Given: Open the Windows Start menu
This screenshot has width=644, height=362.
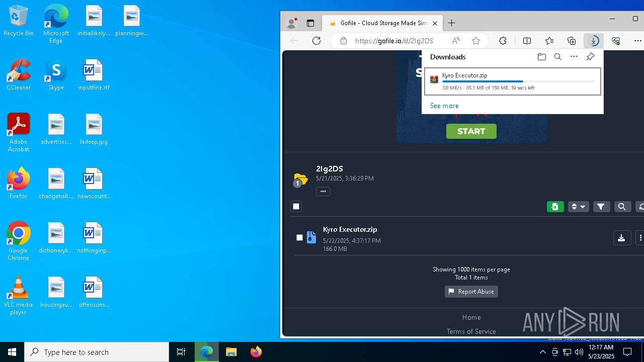Looking at the screenshot, I should 12,352.
